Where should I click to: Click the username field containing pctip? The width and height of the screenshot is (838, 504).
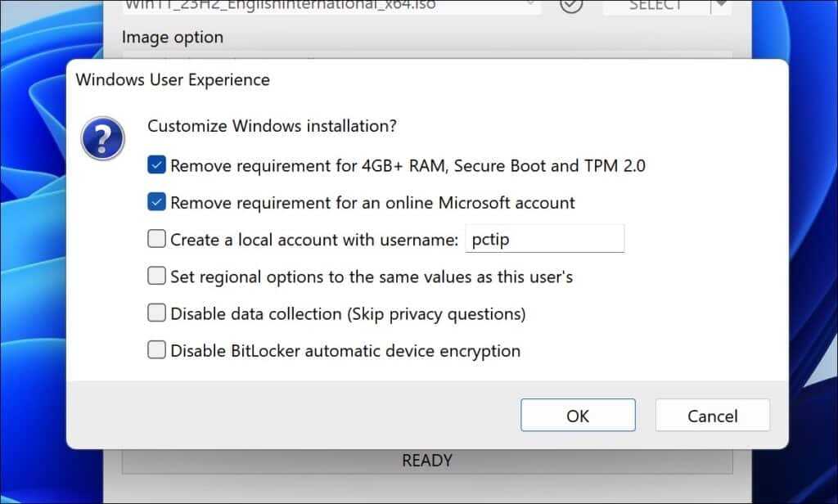544,240
